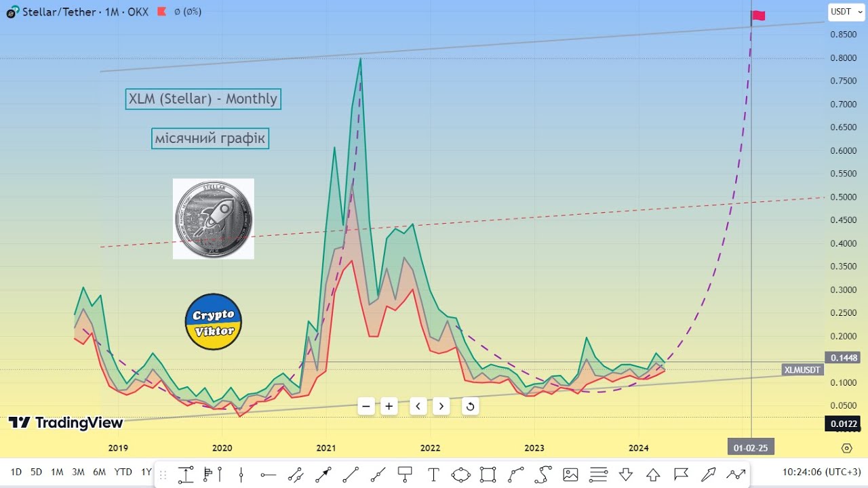Select the callout/signpost tool

[x=406, y=474]
